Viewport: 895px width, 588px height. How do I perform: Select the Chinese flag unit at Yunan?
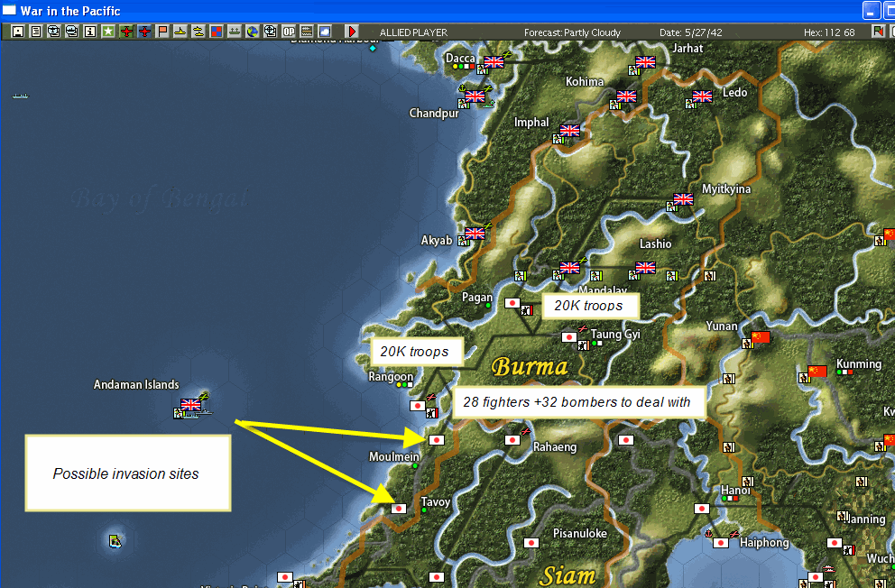coord(761,337)
